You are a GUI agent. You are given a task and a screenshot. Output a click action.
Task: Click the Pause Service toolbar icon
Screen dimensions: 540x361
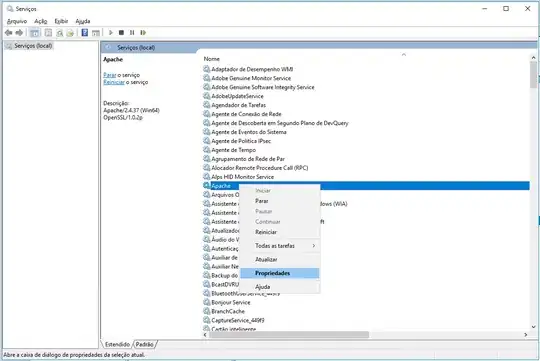click(132, 32)
